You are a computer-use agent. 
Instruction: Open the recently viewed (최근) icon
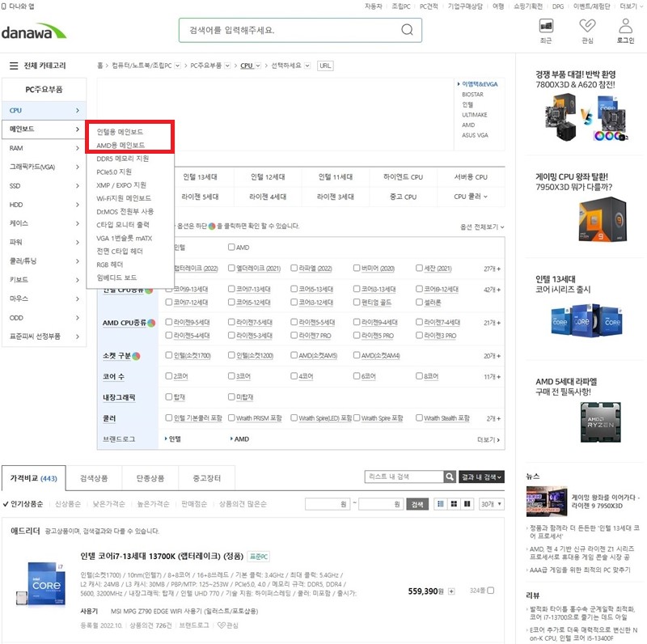[546, 26]
